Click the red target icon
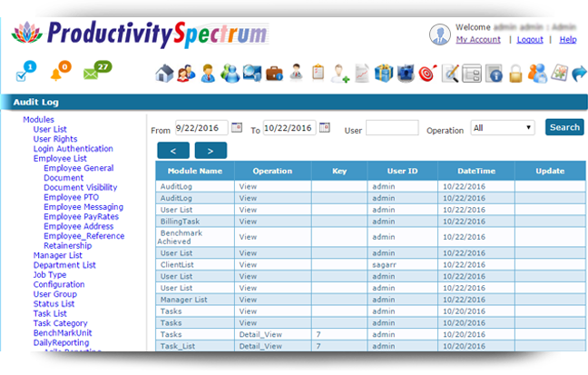588x375 pixels. (x=427, y=74)
